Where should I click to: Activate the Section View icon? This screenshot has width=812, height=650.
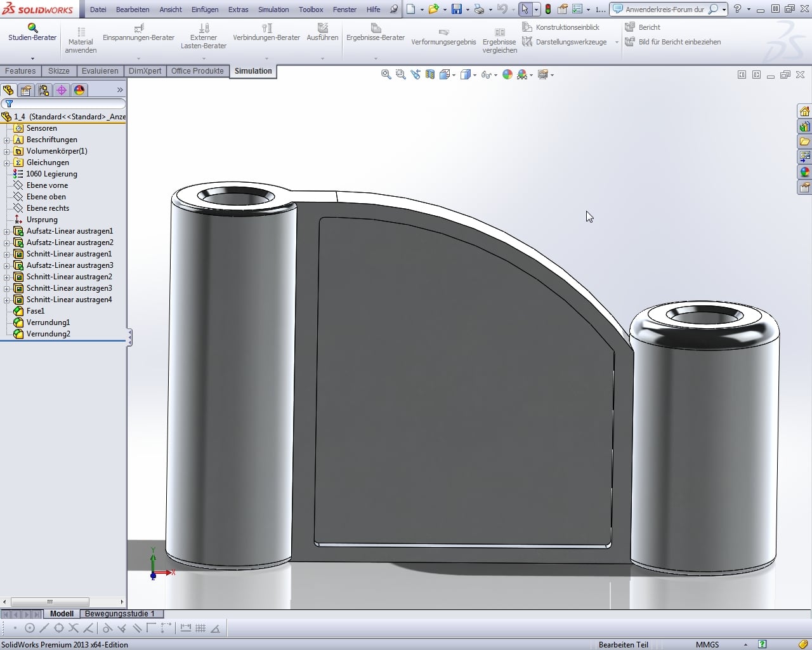[430, 74]
